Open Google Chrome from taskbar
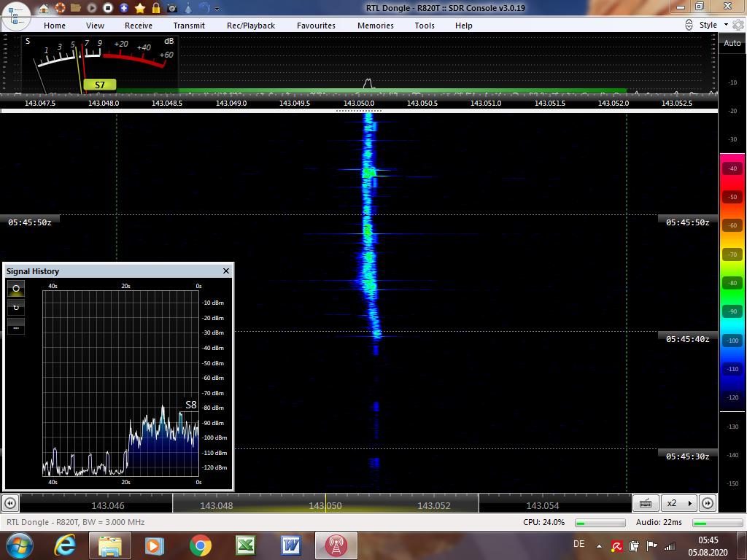The width and height of the screenshot is (747, 560). (200, 545)
